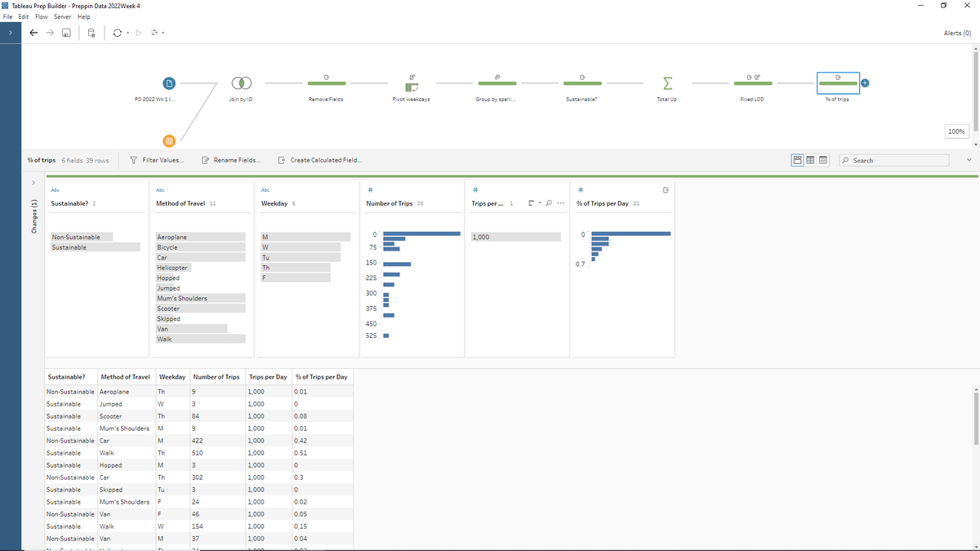
Task: Select the Remove Fields clean step
Action: [327, 82]
